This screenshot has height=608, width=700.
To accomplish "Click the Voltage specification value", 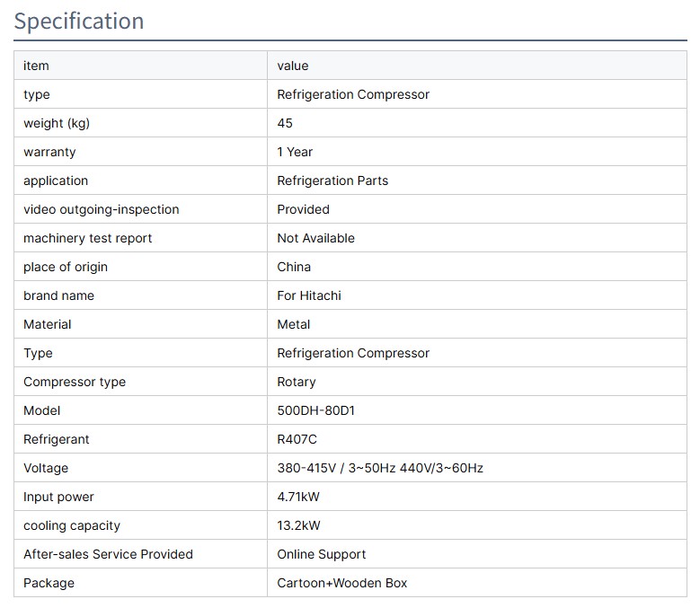I will (x=380, y=468).
